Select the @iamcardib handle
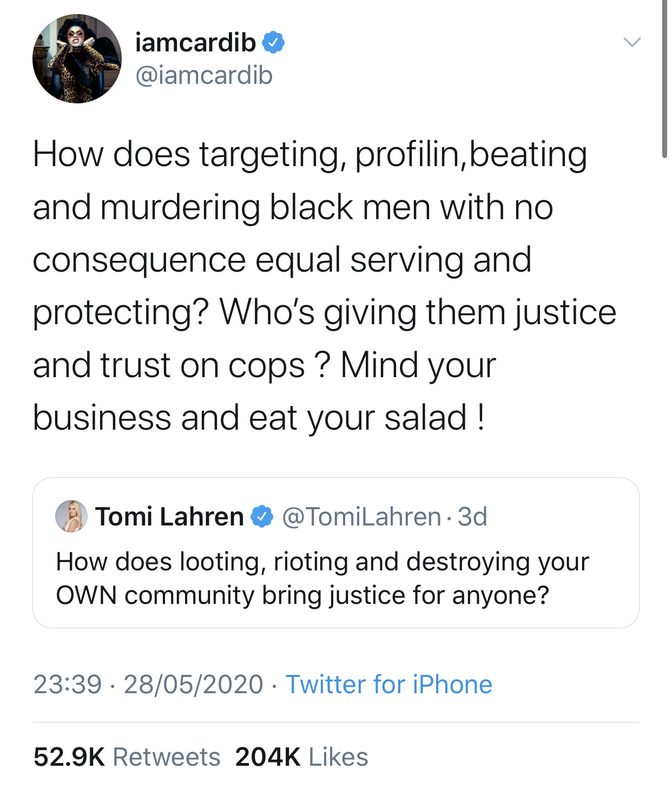 203,75
